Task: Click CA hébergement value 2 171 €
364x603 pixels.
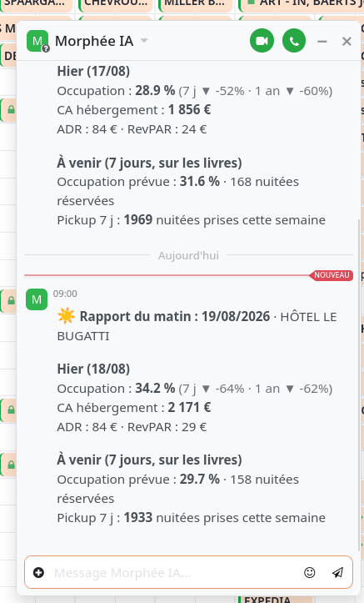Action: coord(190,407)
